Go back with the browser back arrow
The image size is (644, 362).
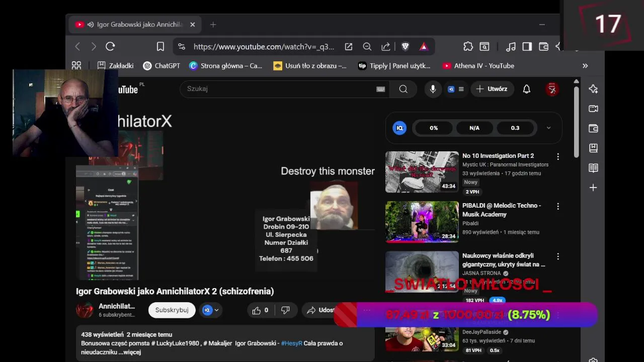77,47
